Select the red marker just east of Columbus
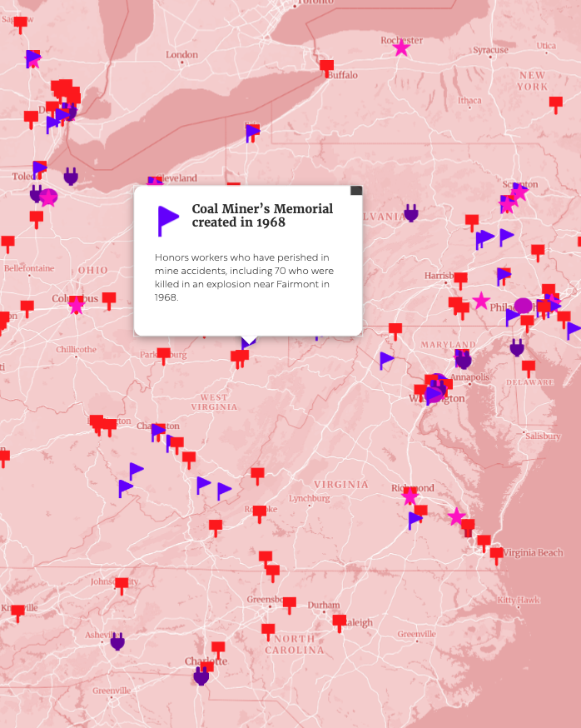 [x=109, y=301]
